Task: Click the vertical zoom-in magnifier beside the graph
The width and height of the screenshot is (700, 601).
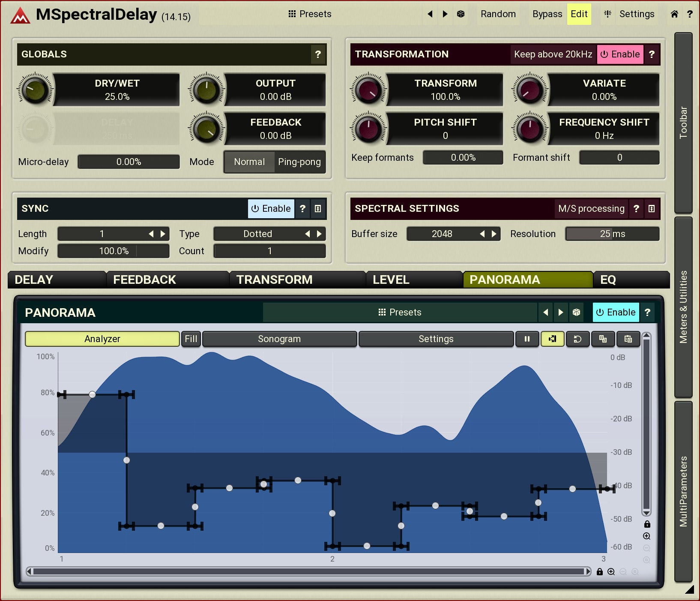Action: (x=646, y=536)
